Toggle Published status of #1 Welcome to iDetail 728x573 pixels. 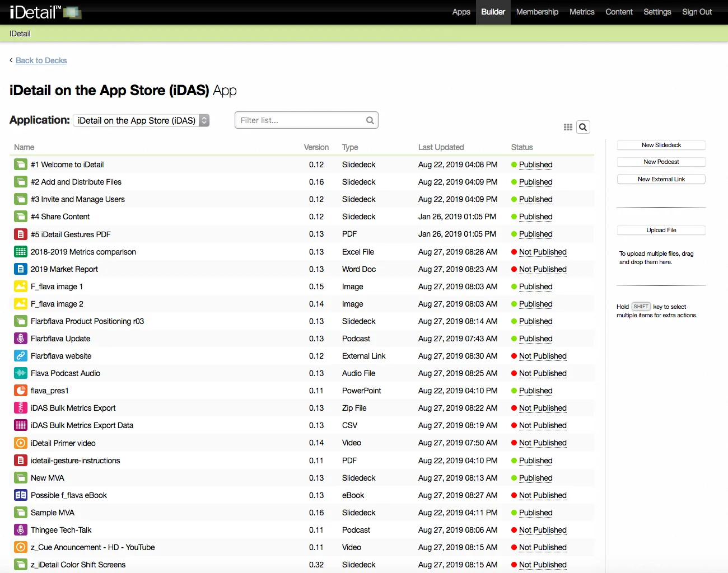pyautogui.click(x=535, y=165)
